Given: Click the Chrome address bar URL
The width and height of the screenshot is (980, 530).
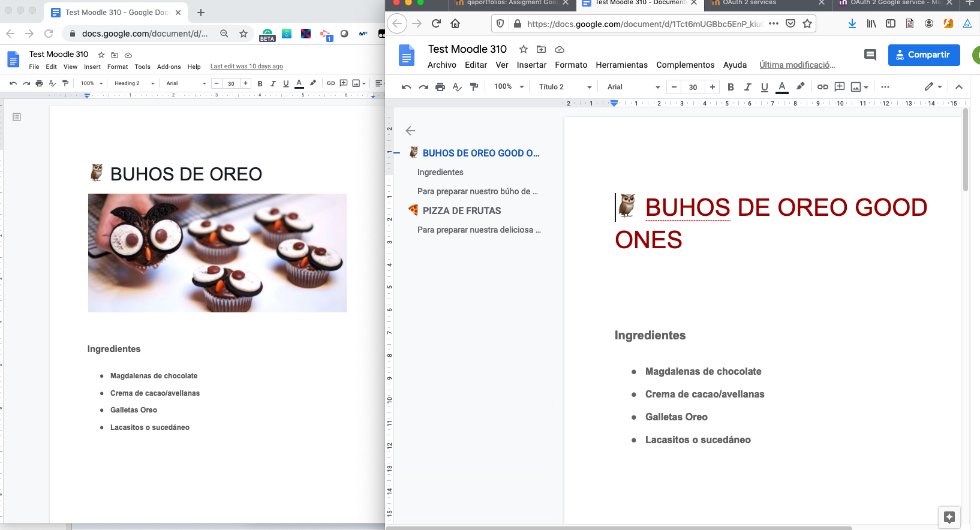Looking at the screenshot, I should pos(145,34).
